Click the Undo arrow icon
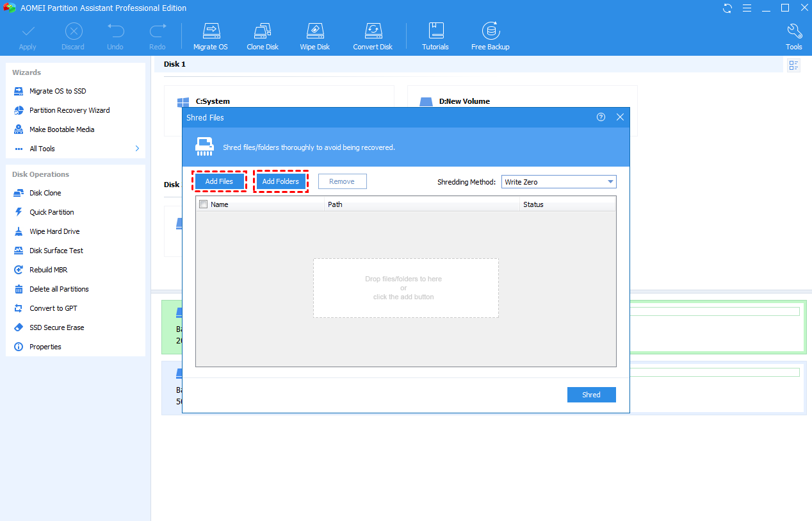This screenshot has width=812, height=521. (x=115, y=31)
